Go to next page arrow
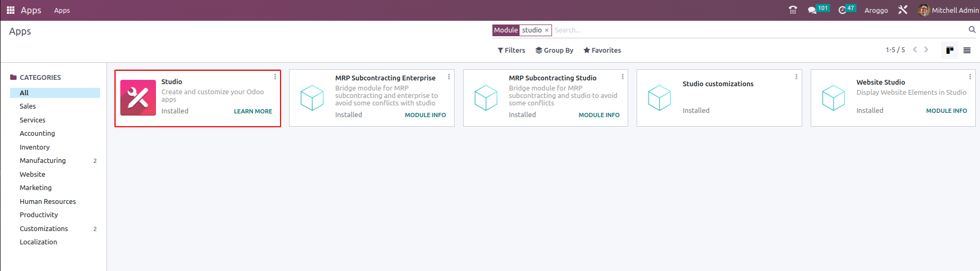 pos(926,50)
